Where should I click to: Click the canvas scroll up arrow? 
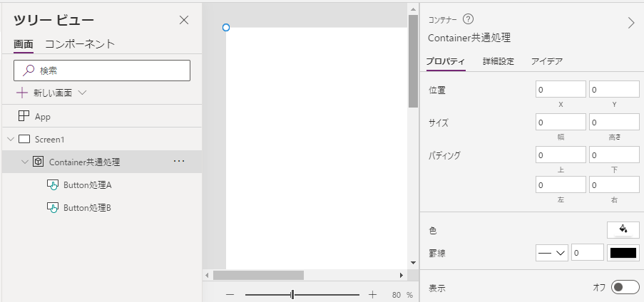coord(413,9)
